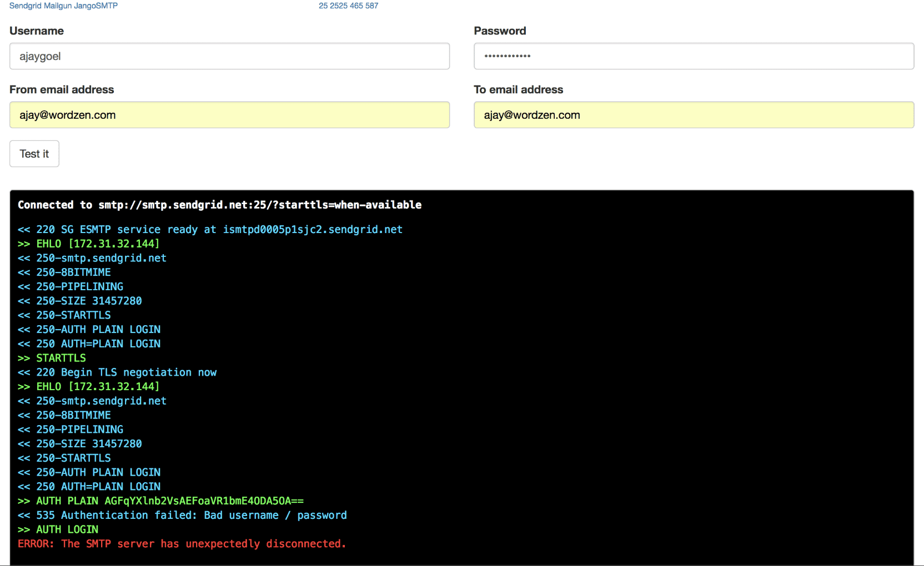The height and width of the screenshot is (566, 924).
Task: Click the To email address label
Action: click(x=518, y=90)
